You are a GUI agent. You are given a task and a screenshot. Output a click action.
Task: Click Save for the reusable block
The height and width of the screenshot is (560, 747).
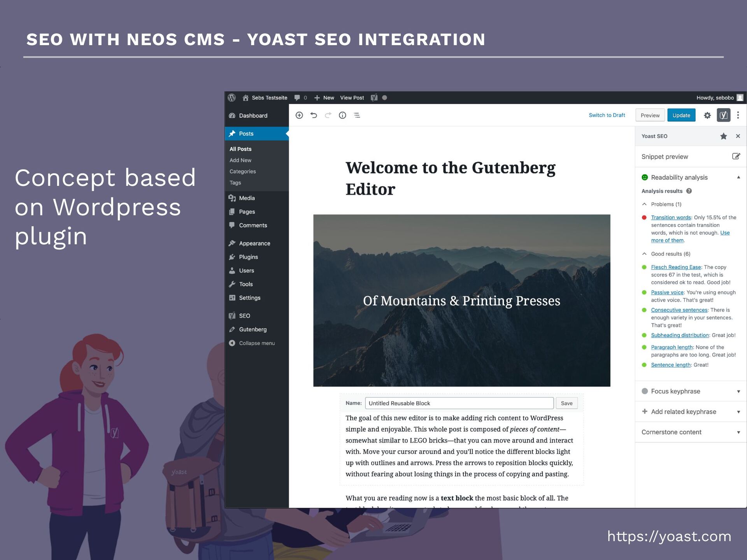(566, 403)
